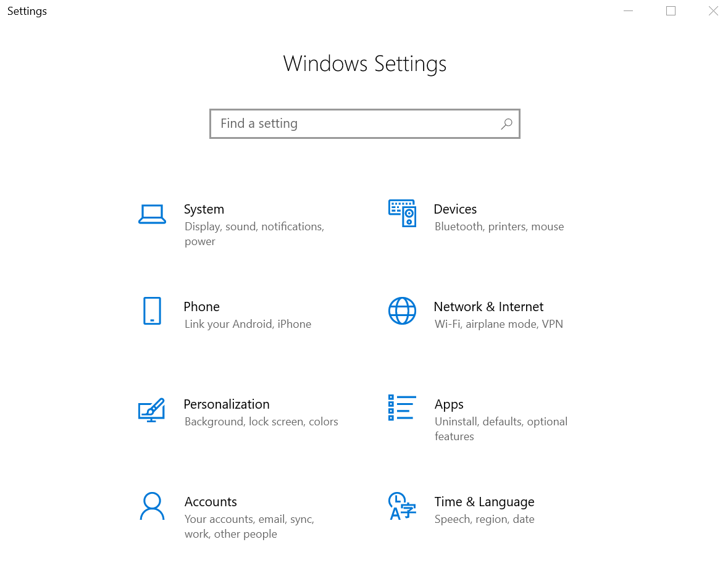Screen dimensions: 728x563
Task: Go to the Network & Internet title
Action: point(488,307)
